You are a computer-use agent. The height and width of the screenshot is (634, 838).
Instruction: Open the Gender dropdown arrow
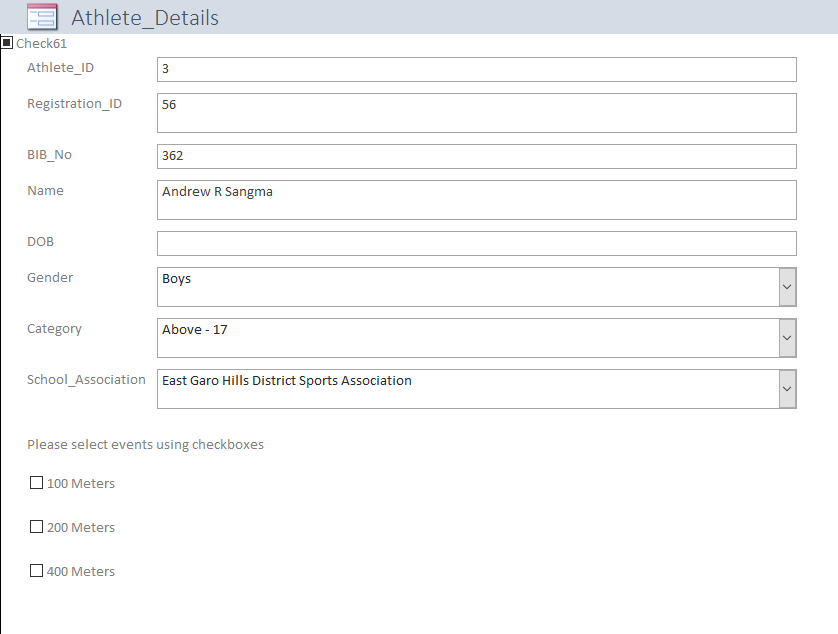787,287
